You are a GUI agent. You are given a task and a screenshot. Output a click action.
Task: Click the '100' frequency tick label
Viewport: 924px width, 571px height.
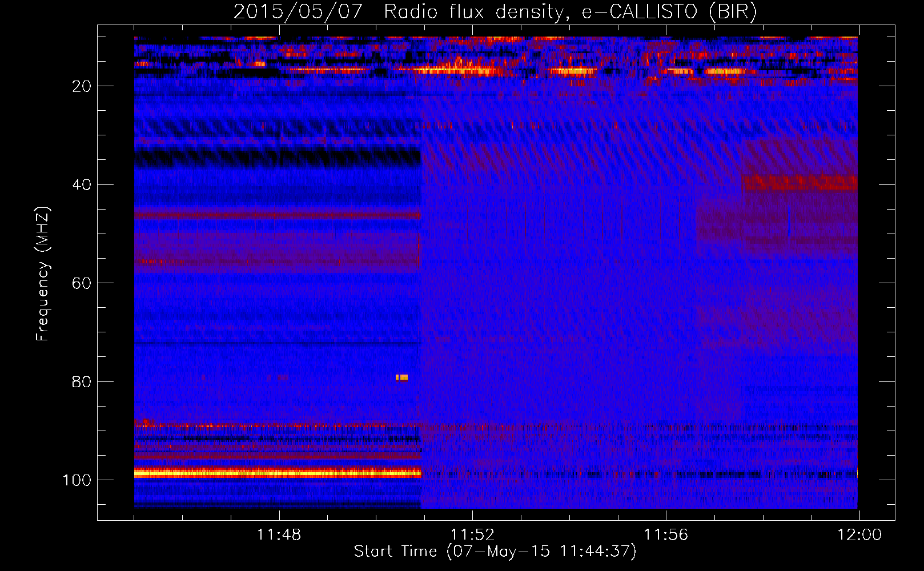77,480
